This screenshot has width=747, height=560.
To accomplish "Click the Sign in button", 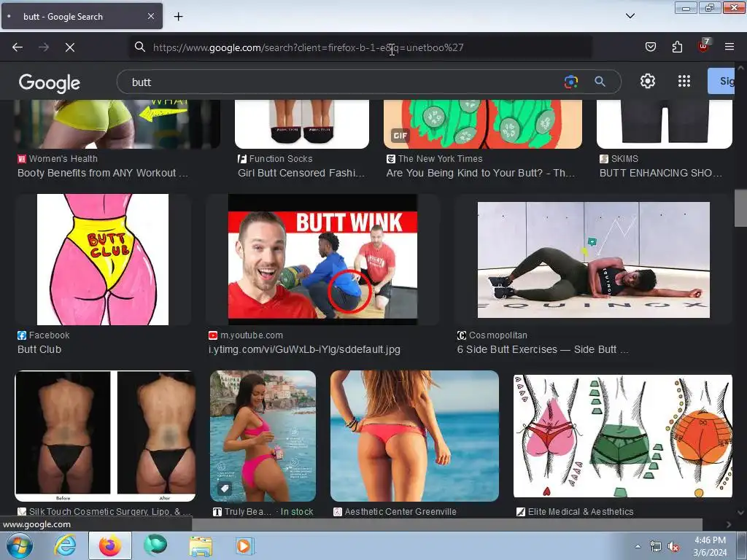I will click(x=721, y=81).
